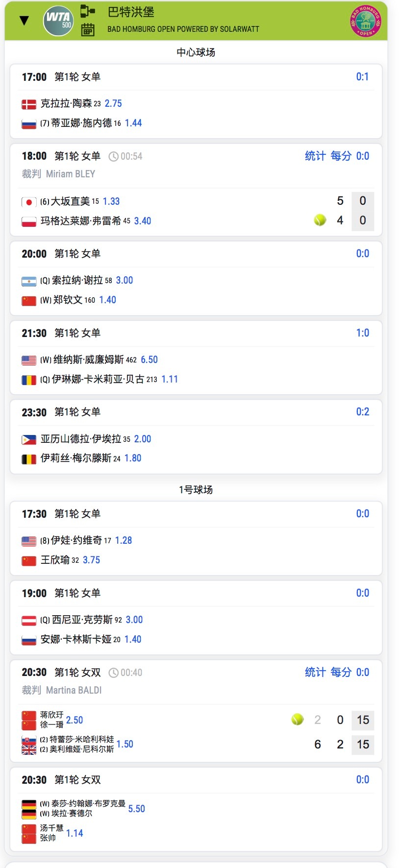
Task: Select odds 6.50 for 维纳斯·威廉姆斯
Action: [x=150, y=360]
